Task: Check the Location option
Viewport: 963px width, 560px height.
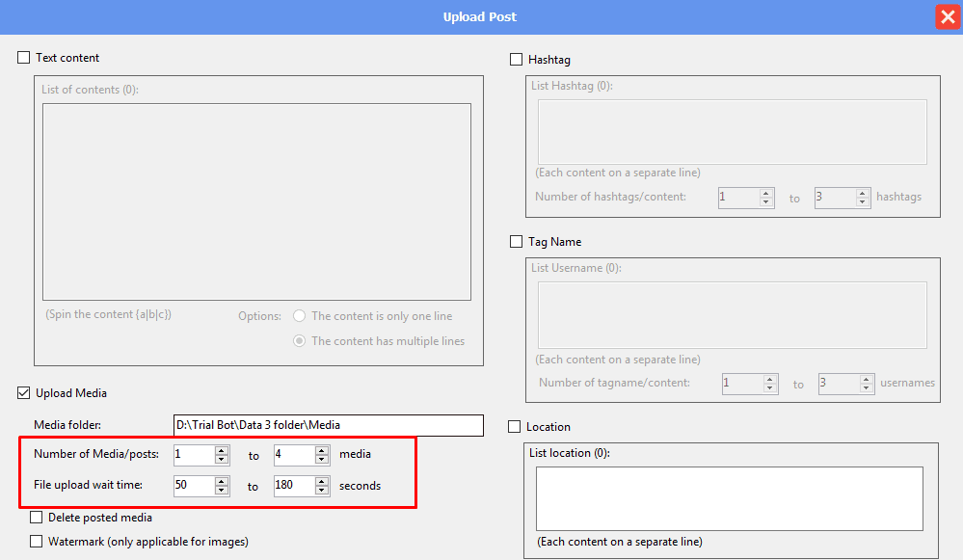Action: pyautogui.click(x=515, y=427)
